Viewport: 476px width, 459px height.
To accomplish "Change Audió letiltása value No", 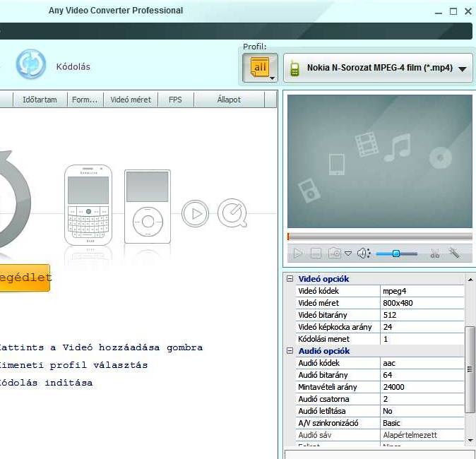I will tap(422, 411).
